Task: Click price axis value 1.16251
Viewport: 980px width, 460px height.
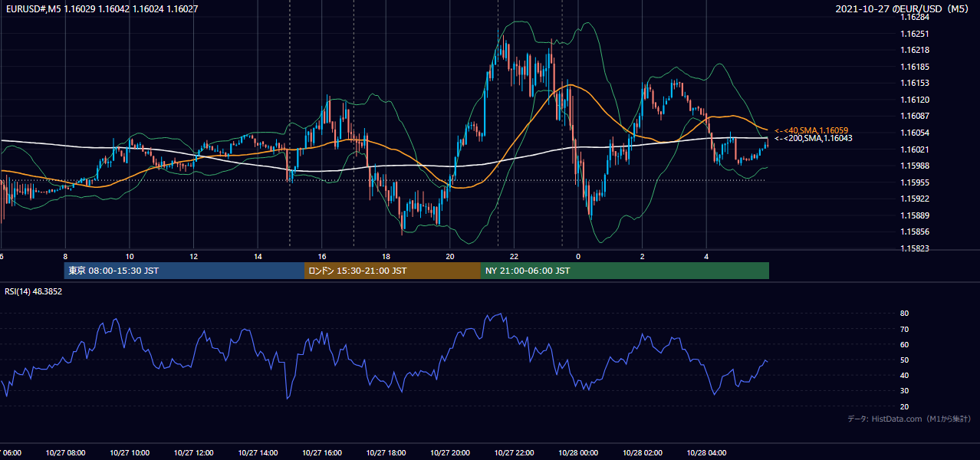Action: pyautogui.click(x=915, y=34)
